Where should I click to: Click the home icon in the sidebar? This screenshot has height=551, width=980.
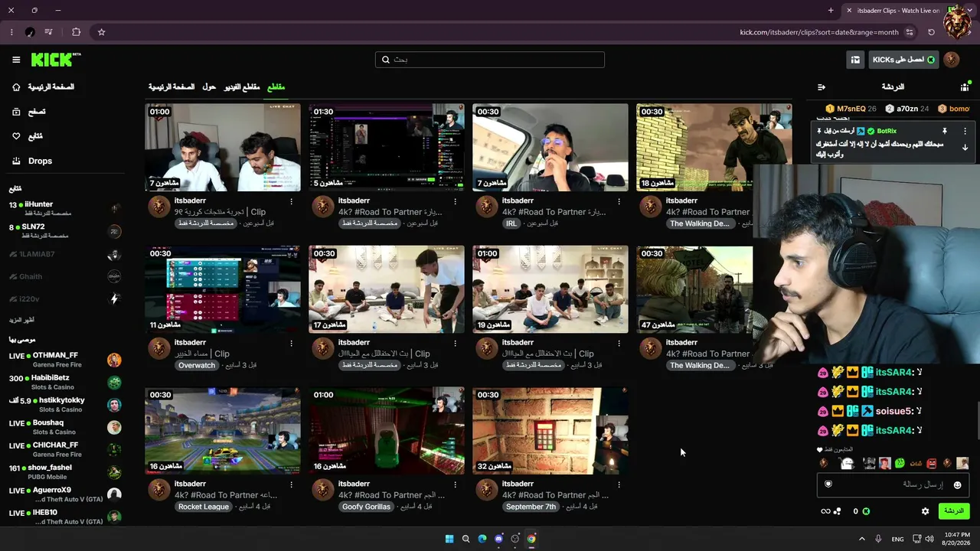(16, 87)
